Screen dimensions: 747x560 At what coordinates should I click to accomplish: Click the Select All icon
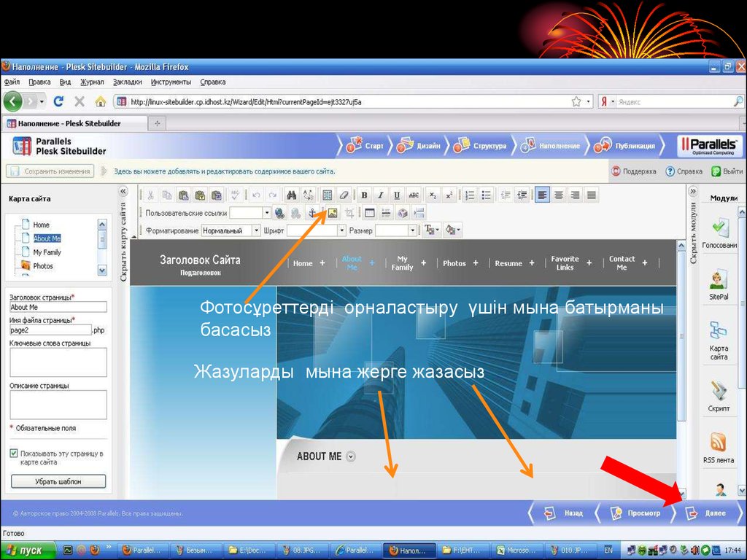pos(328,195)
